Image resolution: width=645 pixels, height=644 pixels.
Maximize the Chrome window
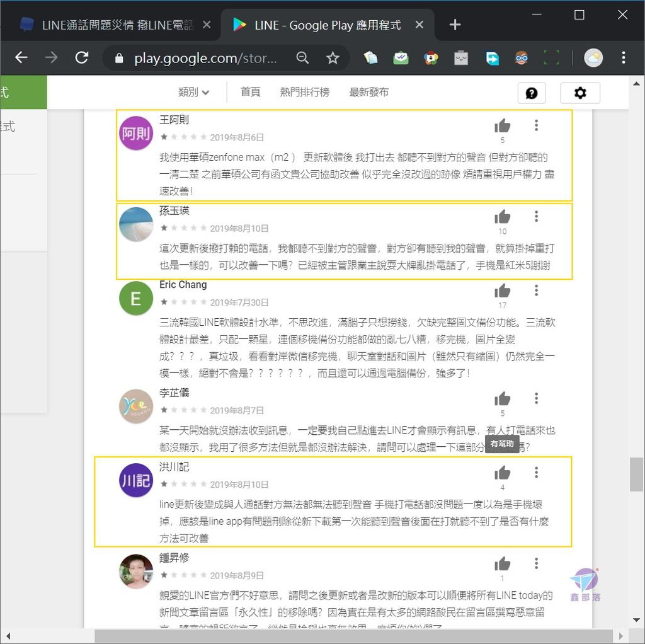[x=579, y=15]
